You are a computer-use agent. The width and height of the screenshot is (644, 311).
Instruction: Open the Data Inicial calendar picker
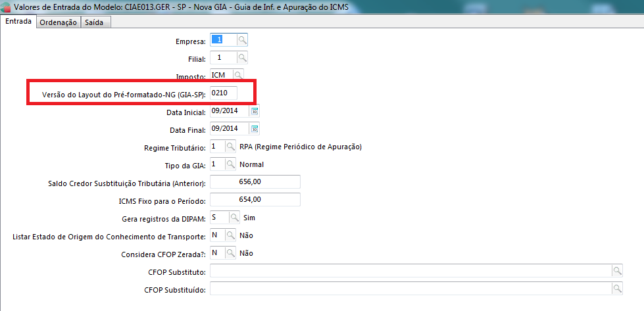tap(255, 110)
